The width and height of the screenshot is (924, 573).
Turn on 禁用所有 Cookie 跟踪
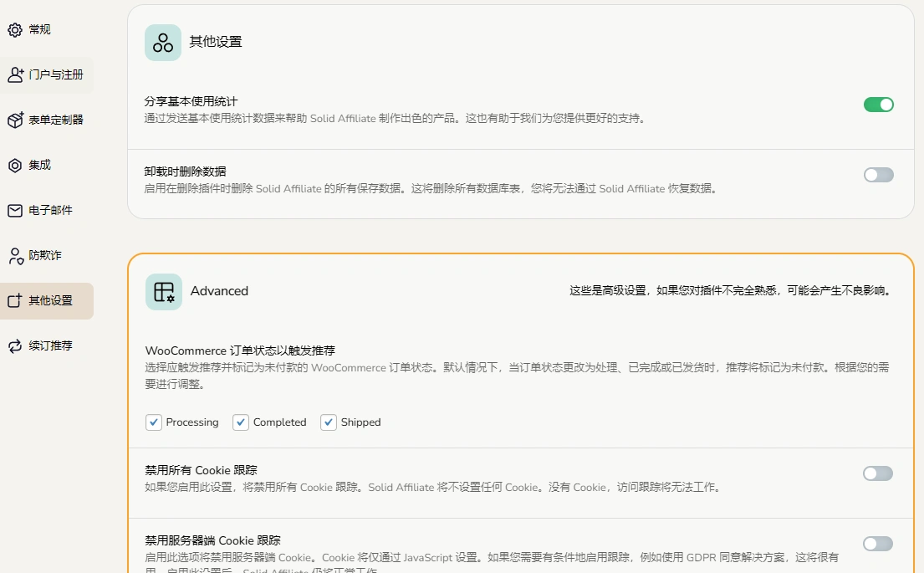point(877,473)
